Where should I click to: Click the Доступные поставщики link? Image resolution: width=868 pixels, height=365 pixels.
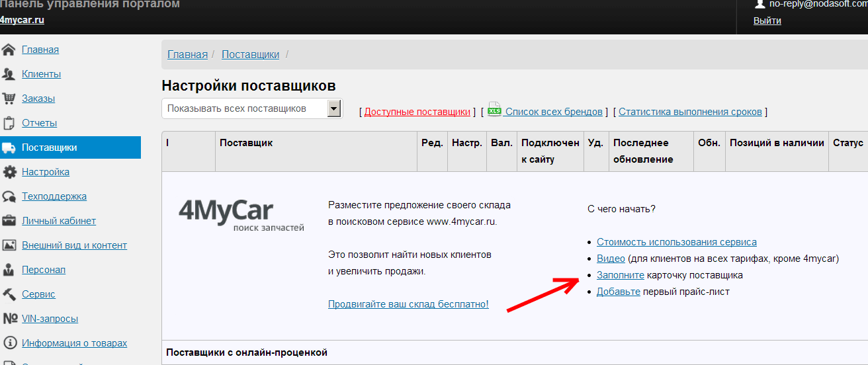tap(417, 112)
